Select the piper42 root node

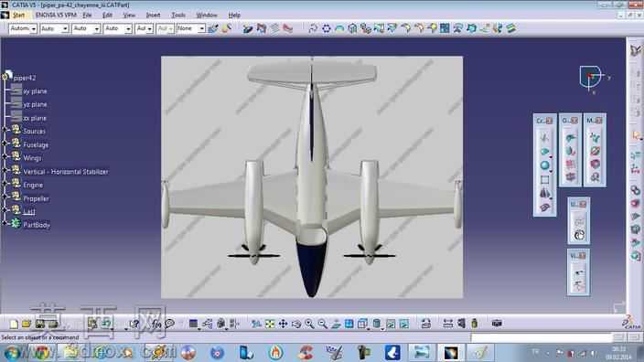[x=25, y=78]
